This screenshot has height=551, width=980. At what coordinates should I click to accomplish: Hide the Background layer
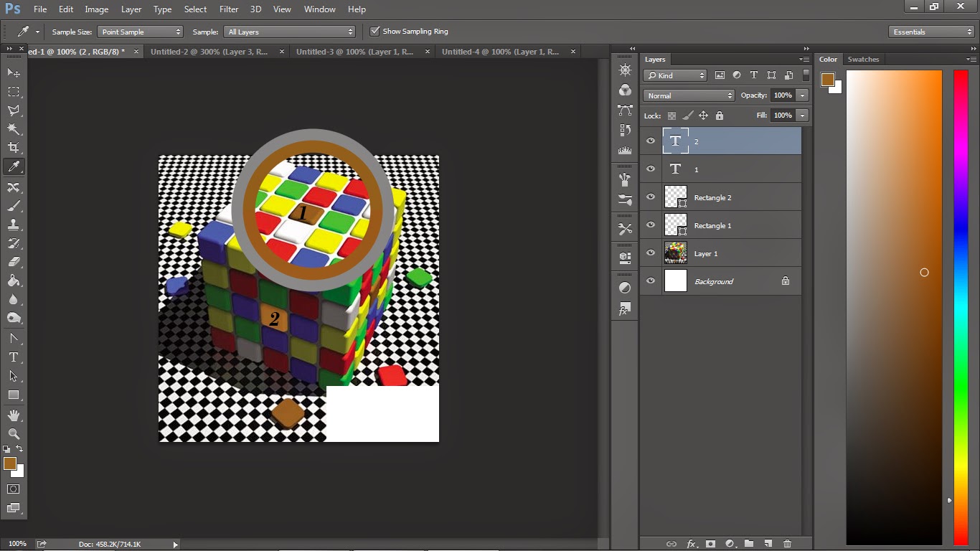click(651, 281)
